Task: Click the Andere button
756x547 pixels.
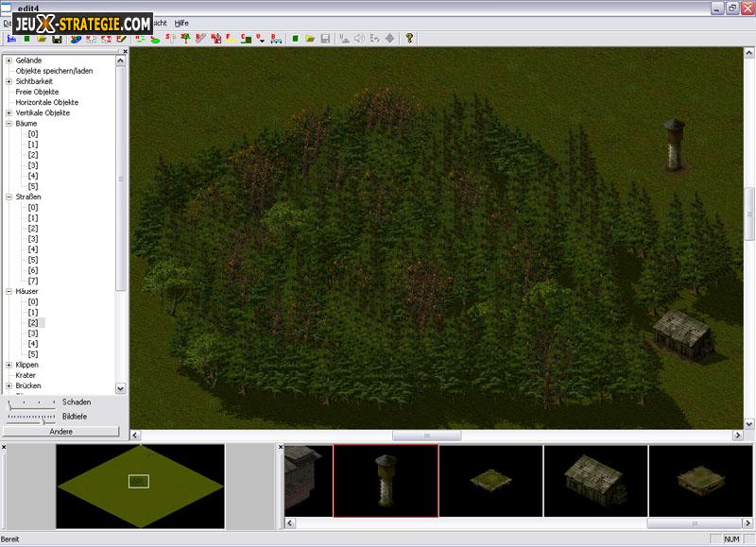Action: [61, 432]
